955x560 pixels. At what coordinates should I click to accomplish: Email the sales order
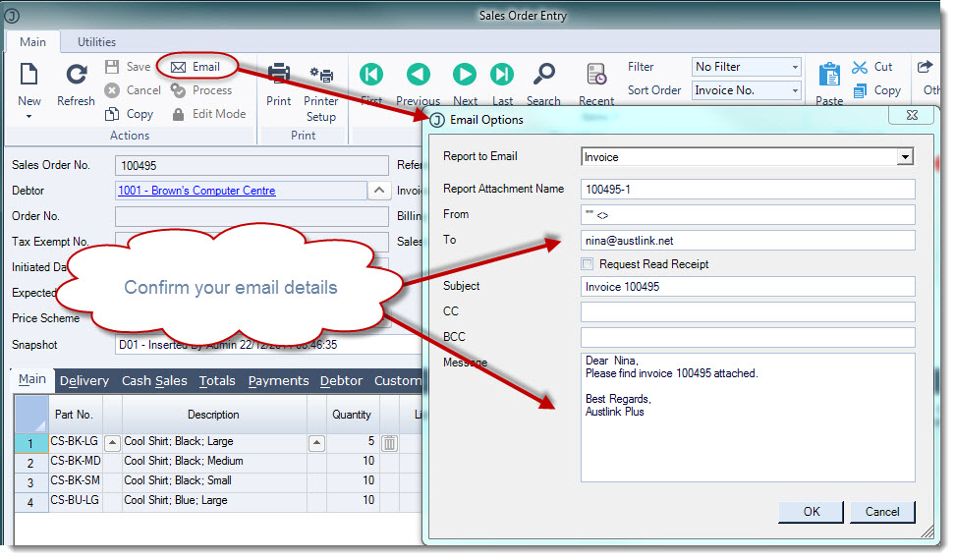[196, 67]
